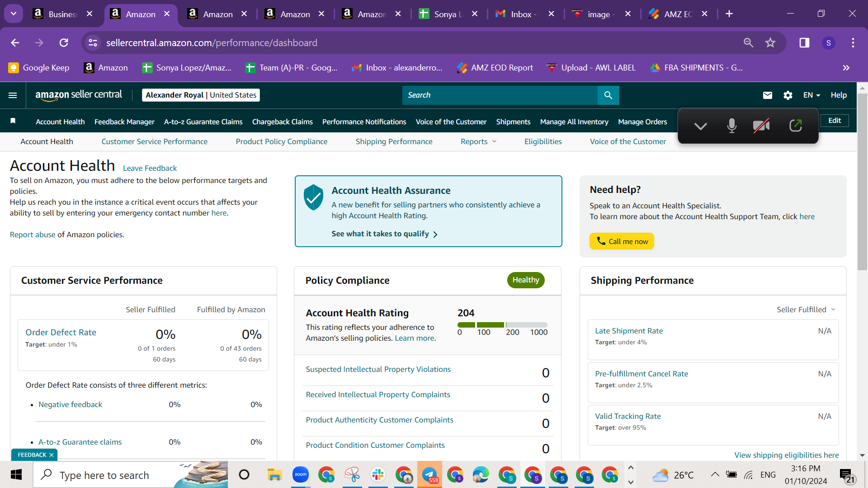Open the Zoom app in the taskbar

300,474
